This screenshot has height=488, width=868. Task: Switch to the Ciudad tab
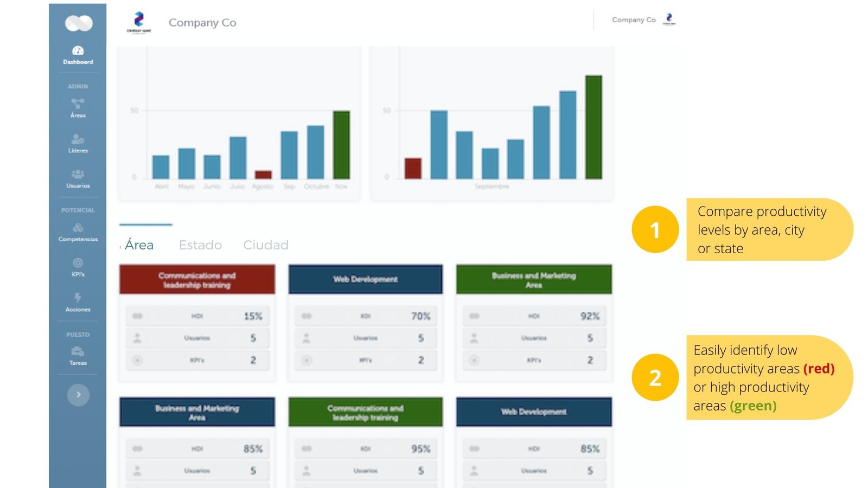(x=266, y=245)
